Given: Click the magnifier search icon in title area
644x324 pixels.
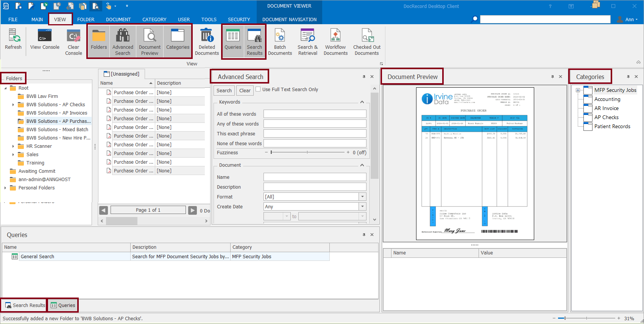Looking at the screenshot, I should (474, 19).
